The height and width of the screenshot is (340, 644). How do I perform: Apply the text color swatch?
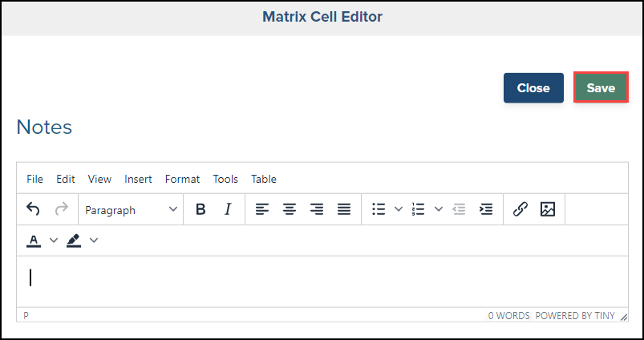[x=34, y=241]
